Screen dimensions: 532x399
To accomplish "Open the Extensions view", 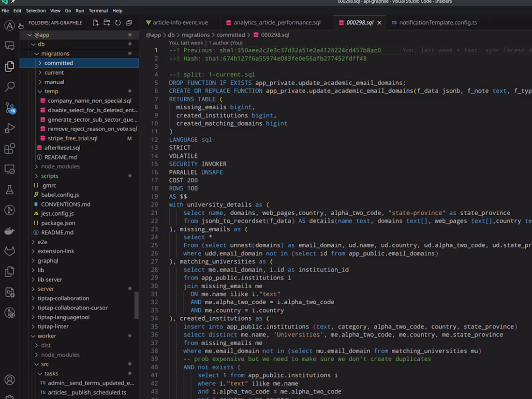I will (9, 148).
